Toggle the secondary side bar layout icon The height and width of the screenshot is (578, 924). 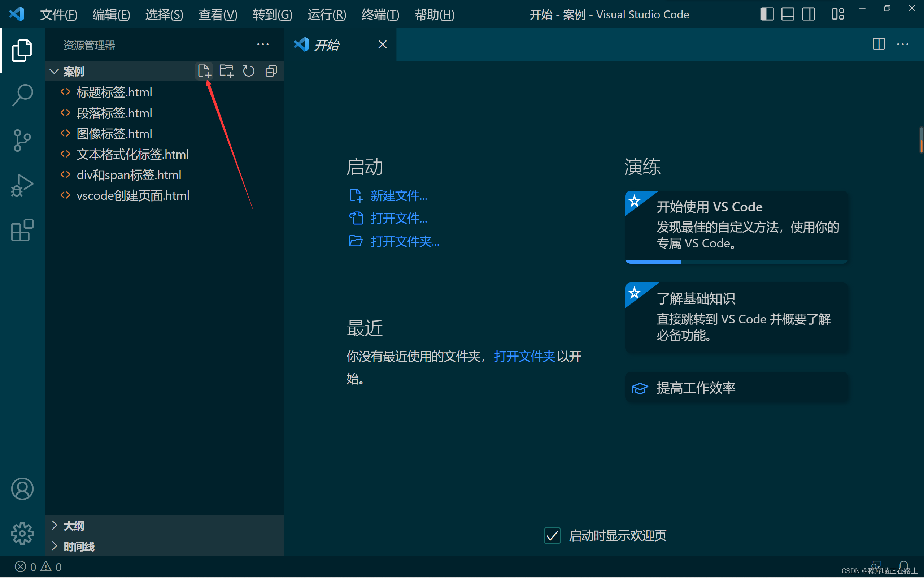(808, 14)
